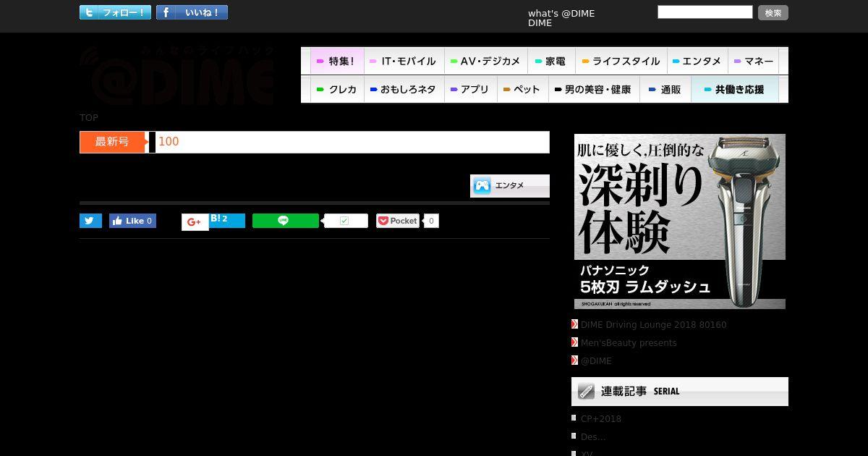Screen dimensions: 868x456
Task: Go to the 家電 category tab
Action: pos(550,61)
